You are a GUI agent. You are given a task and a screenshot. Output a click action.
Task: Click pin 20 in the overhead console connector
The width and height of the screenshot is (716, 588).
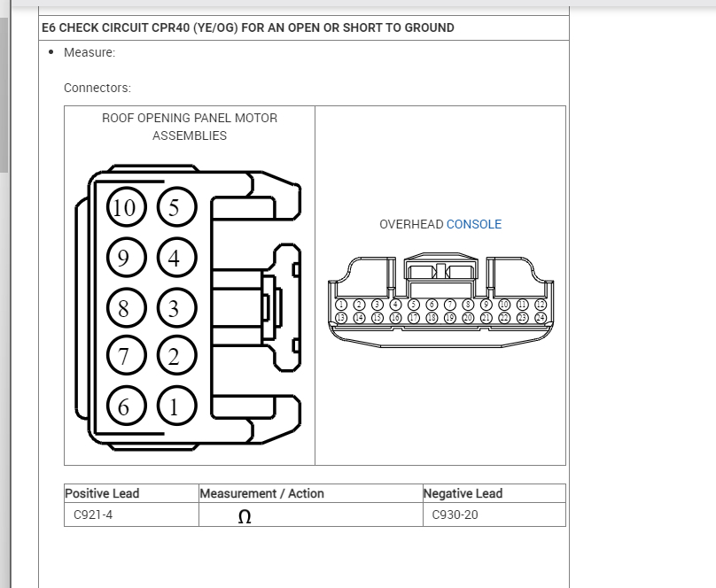[468, 318]
